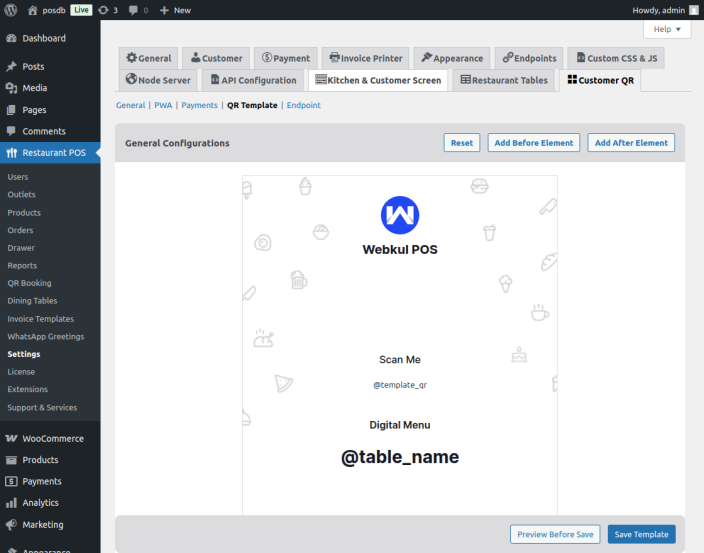Image resolution: width=704 pixels, height=553 pixels.
Task: Click Save Template button
Action: pyautogui.click(x=641, y=534)
